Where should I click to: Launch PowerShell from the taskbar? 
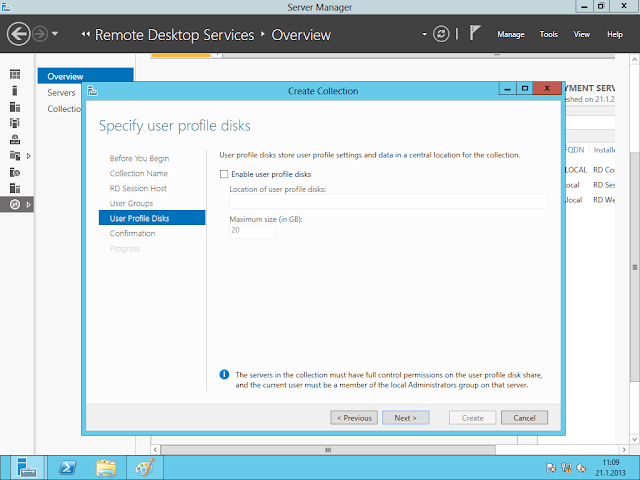(65, 467)
